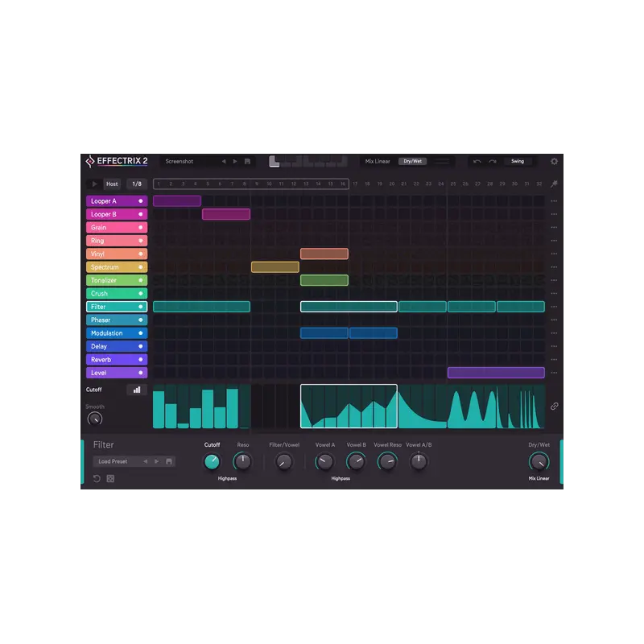Open Mix Linear selector under Dry/Wet knob

[x=539, y=478]
